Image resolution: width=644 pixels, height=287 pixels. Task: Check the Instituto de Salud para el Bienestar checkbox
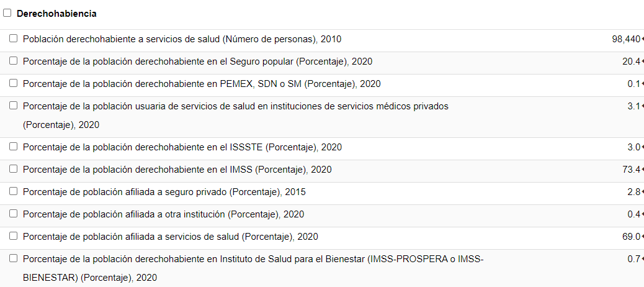point(14,258)
